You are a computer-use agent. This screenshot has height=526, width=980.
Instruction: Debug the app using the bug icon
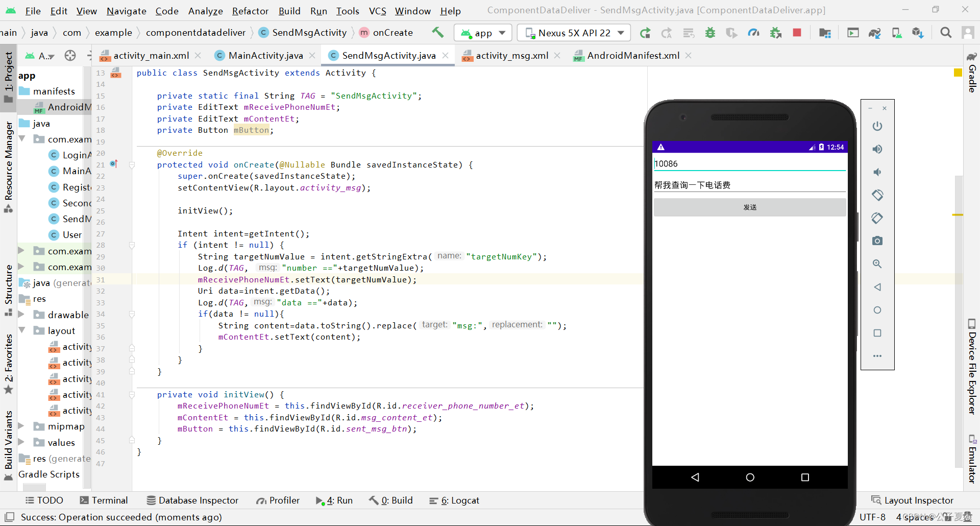pos(710,32)
